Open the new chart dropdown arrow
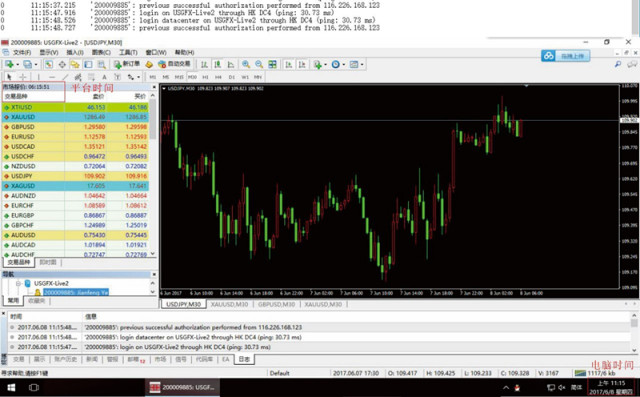This screenshot has height=397, width=640. 18,64
